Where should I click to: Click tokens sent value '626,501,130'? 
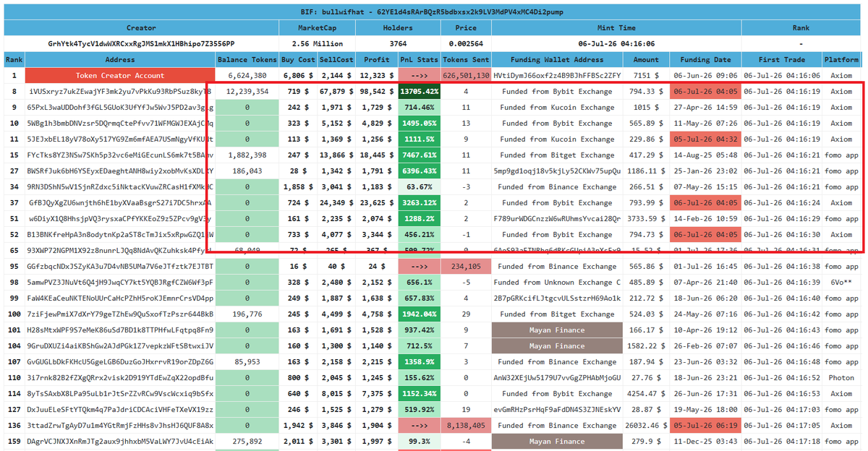[466, 75]
